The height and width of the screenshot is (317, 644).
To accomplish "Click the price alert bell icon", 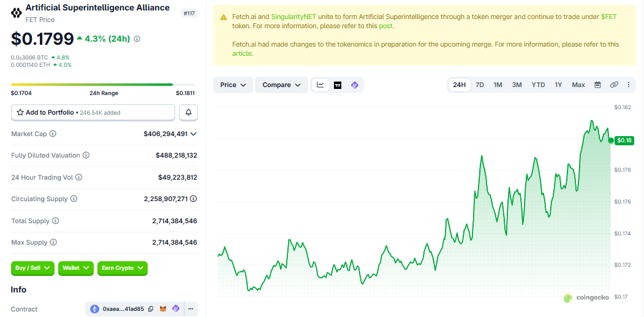I will click(x=189, y=112).
